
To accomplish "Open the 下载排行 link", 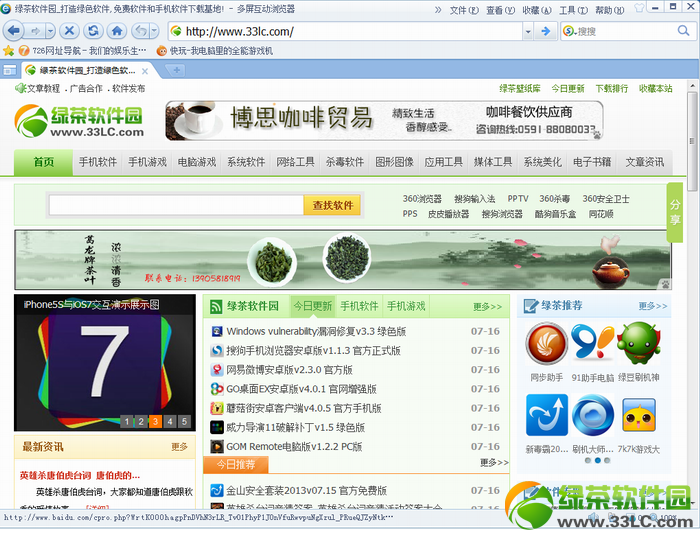I will tap(611, 88).
